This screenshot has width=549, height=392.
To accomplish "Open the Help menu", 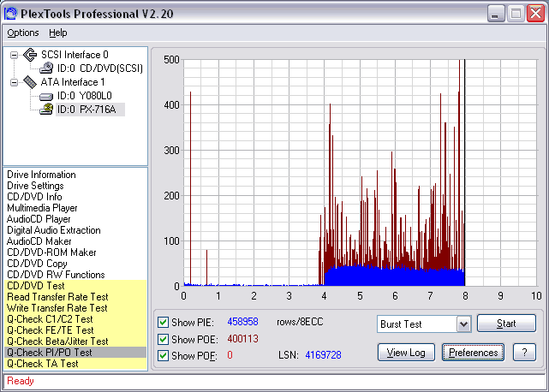I will (57, 33).
